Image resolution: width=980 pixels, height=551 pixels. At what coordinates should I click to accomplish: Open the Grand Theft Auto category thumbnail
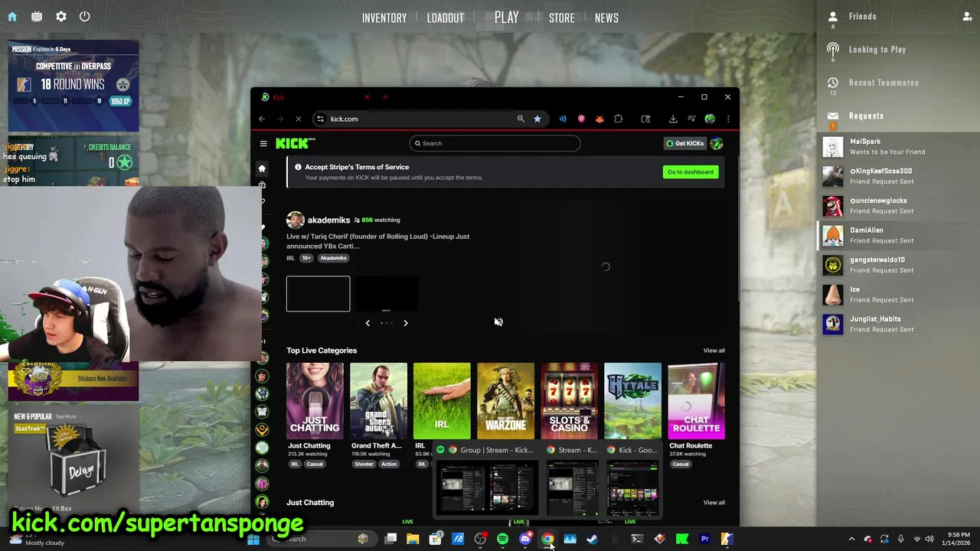(378, 401)
